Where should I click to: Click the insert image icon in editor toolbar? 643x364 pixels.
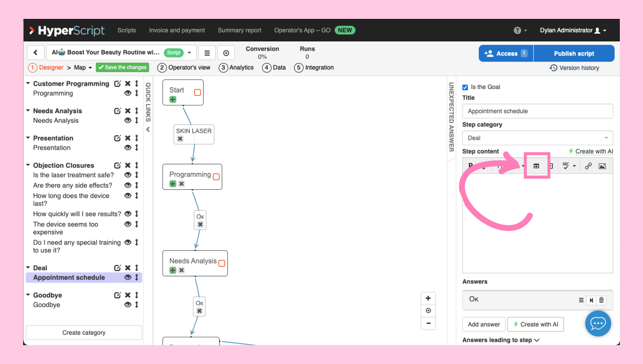pos(602,166)
